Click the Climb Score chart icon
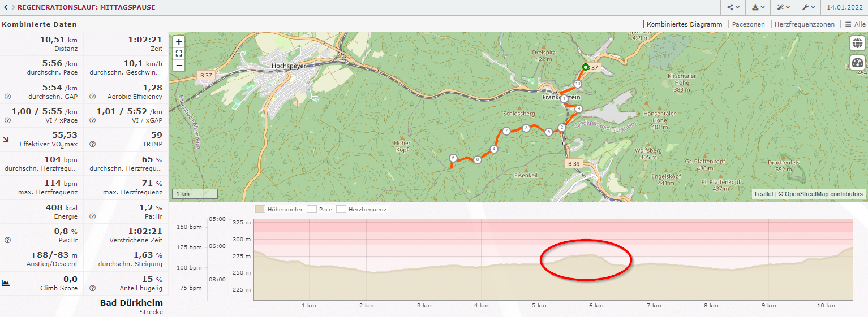Screen dimensions: 868x317 [x=6, y=283]
